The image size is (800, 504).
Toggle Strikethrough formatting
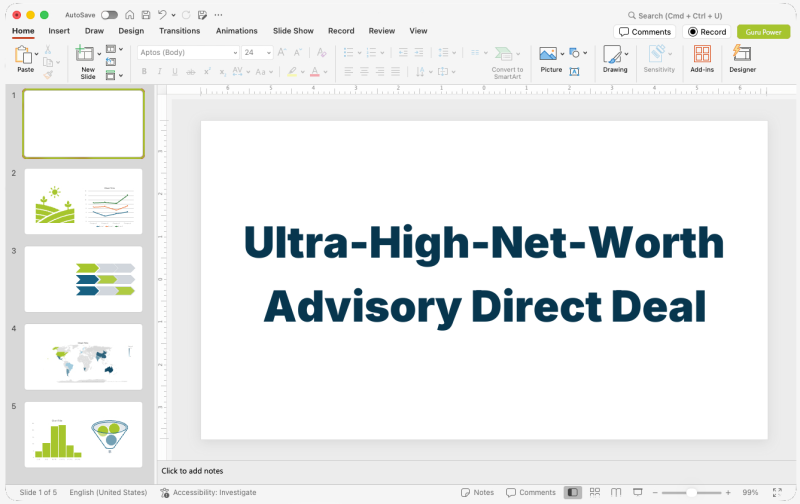pos(191,72)
